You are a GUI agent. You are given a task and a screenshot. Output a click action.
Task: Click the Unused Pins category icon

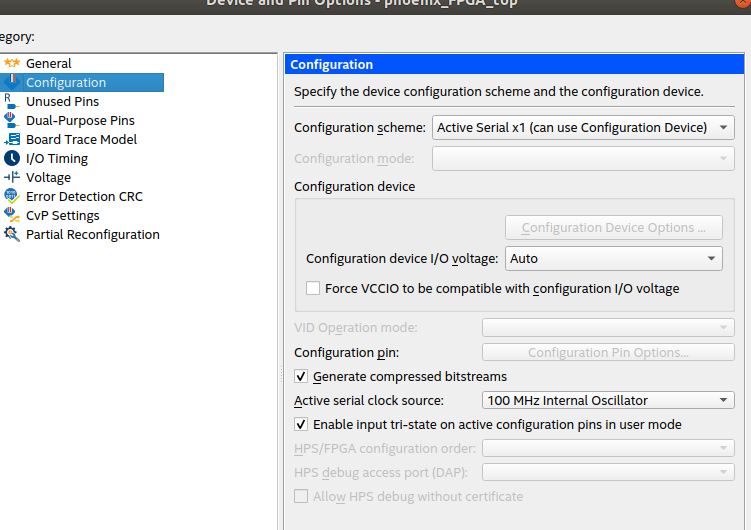point(12,101)
